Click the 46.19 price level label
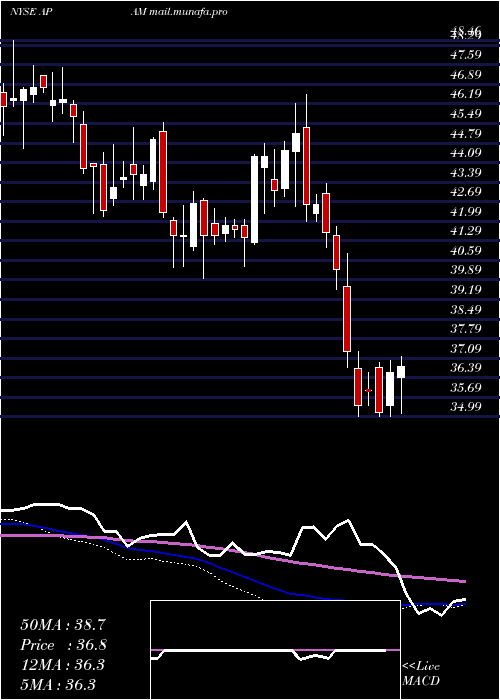The height and width of the screenshot is (700, 500). tap(466, 94)
